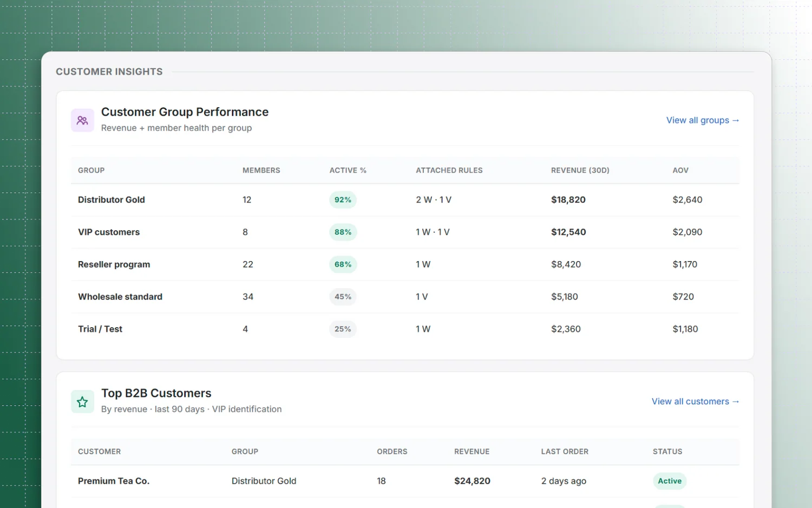Select the Distributor Gold group name
Image resolution: width=812 pixels, height=508 pixels.
[x=112, y=200]
